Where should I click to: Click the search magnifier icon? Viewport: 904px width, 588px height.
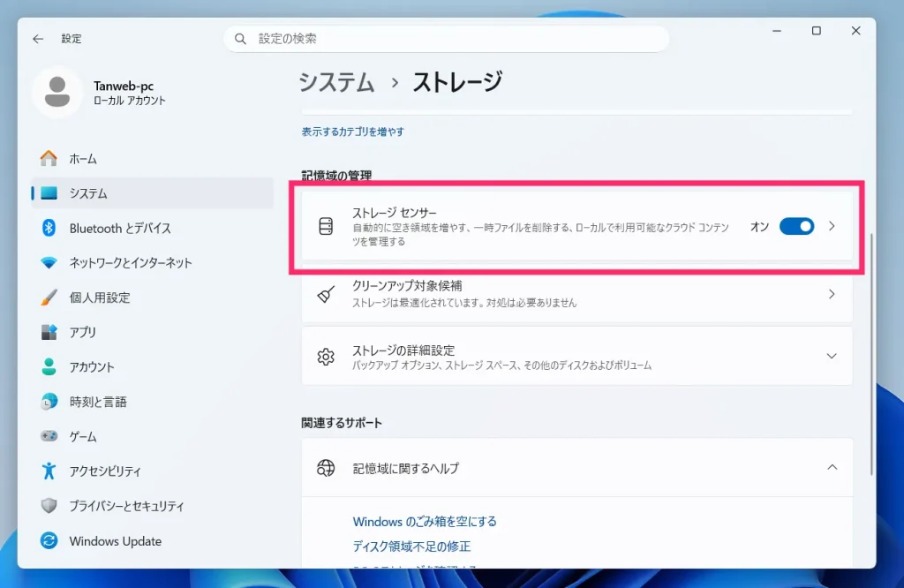pyautogui.click(x=240, y=39)
